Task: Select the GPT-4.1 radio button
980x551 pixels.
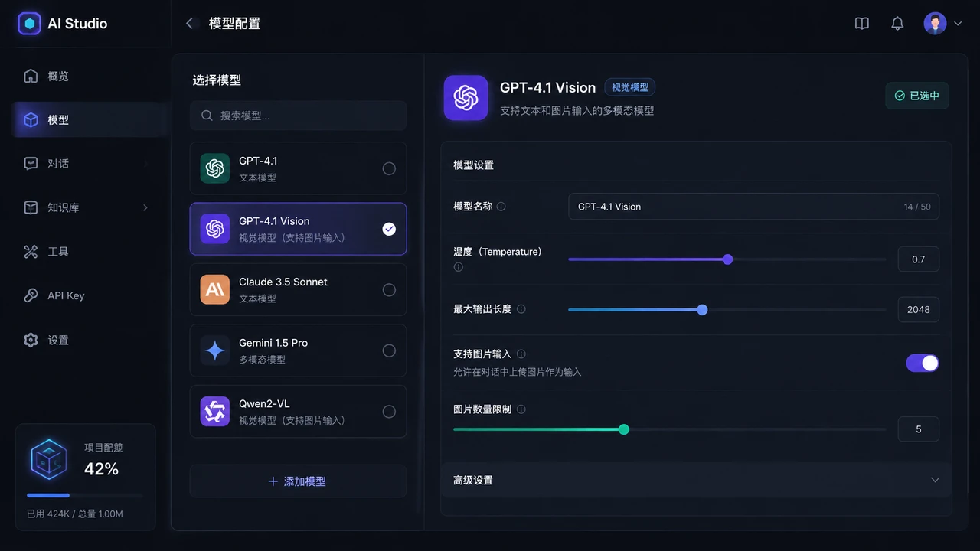Action: pos(389,168)
